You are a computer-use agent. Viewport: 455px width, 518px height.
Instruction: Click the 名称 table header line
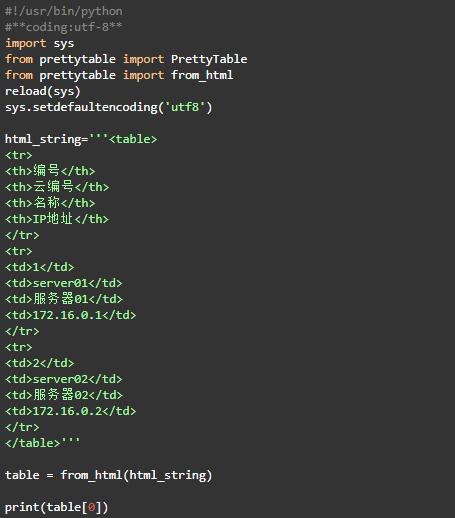point(50,203)
